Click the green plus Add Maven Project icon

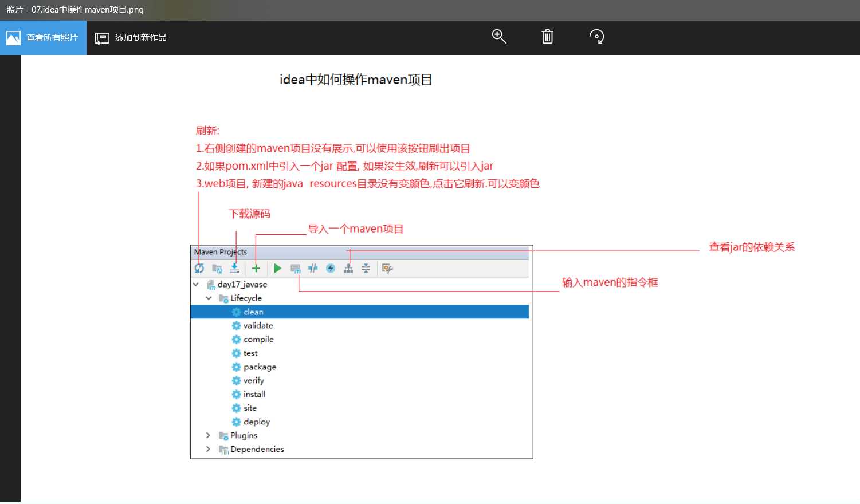[x=256, y=268]
